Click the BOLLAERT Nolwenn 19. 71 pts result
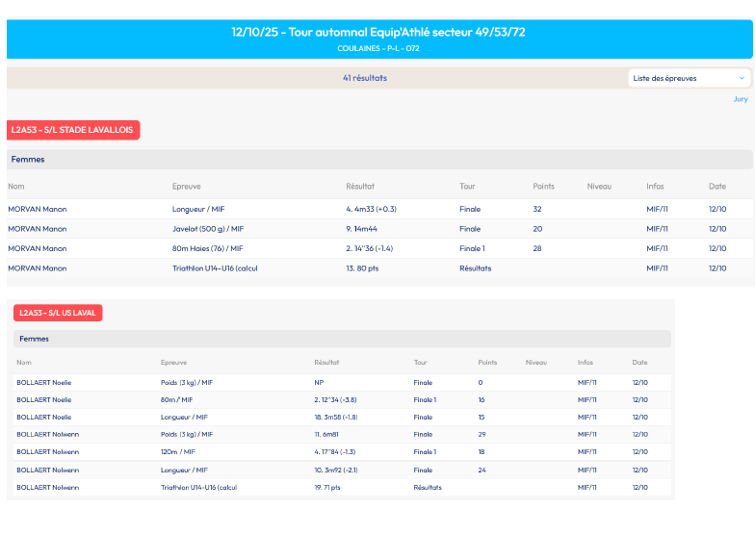 [x=327, y=487]
